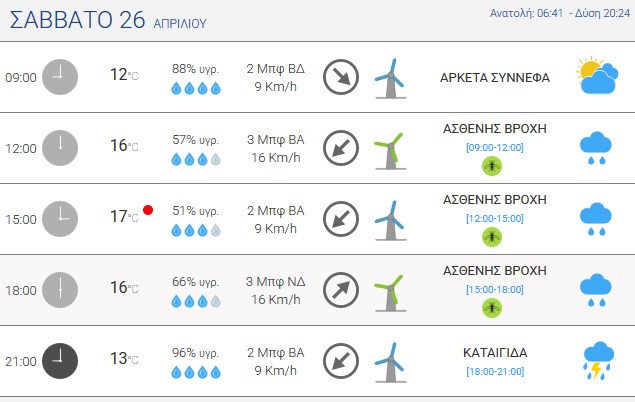Click the rain cloud icon at 15:00
This screenshot has height=402, width=635.
coord(596,219)
